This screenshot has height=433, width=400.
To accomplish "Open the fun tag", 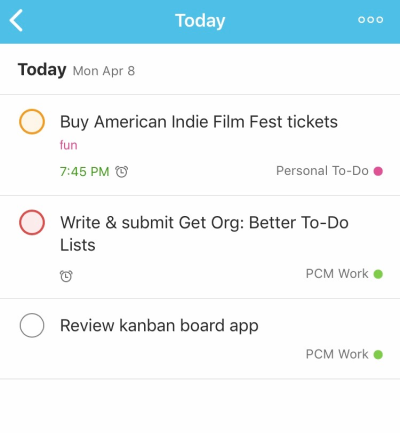I will (68, 145).
